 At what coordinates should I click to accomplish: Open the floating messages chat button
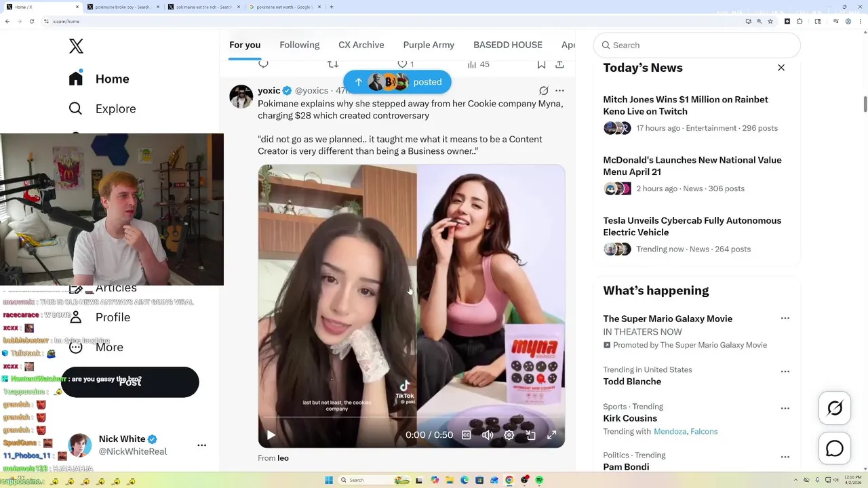pyautogui.click(x=835, y=449)
